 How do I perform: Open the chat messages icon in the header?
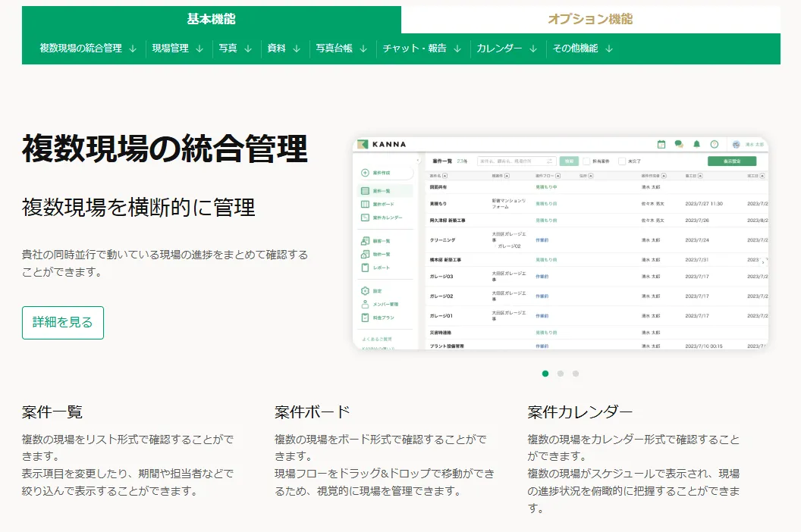click(679, 144)
